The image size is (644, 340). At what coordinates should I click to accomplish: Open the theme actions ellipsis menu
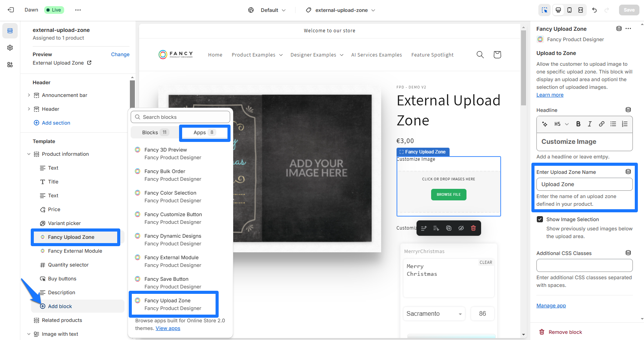point(78,10)
